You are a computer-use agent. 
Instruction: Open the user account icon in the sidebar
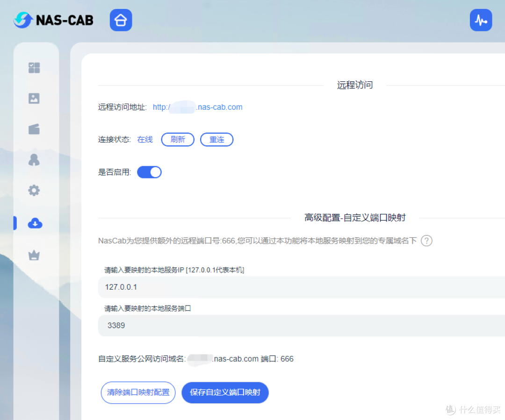point(34,160)
